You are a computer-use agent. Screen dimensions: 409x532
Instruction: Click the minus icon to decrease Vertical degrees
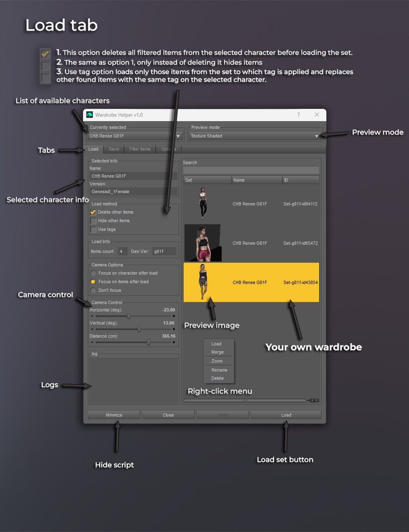pos(92,329)
